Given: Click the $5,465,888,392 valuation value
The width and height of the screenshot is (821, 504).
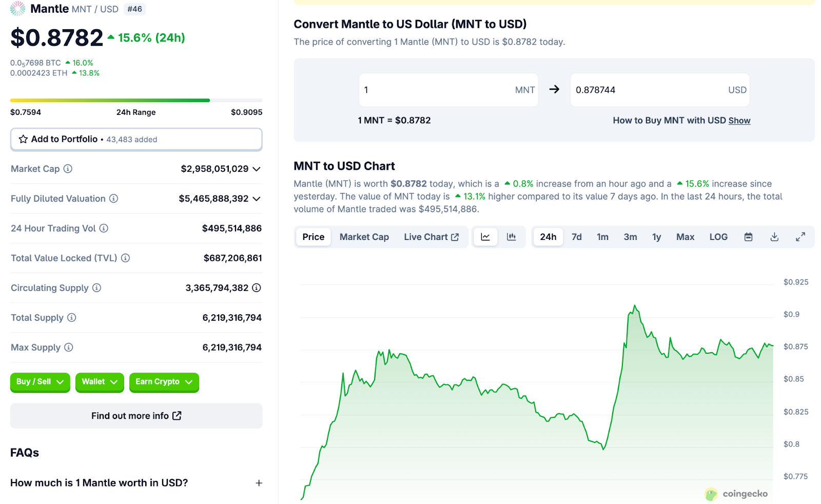Looking at the screenshot, I should coord(213,198).
